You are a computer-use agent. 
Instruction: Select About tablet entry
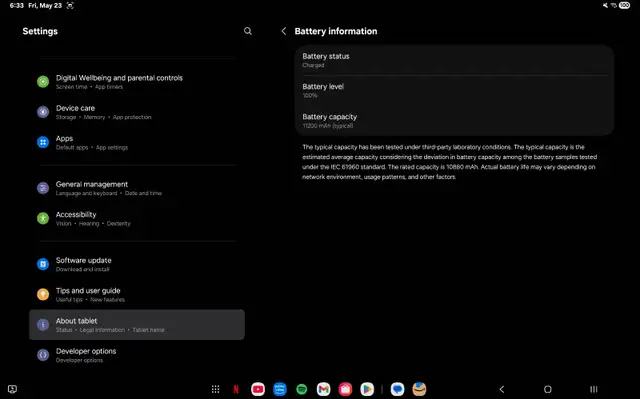pos(137,324)
